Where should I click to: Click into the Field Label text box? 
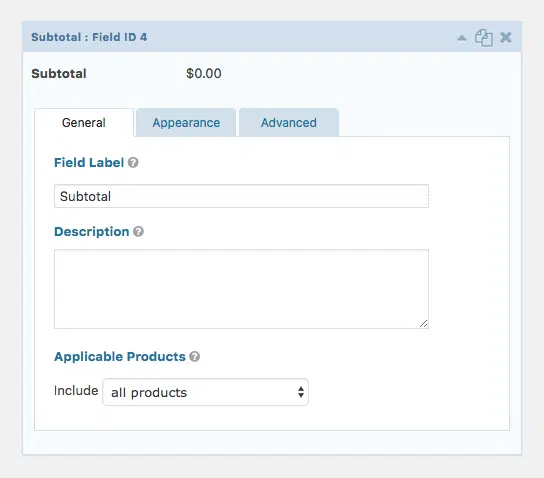point(241,196)
